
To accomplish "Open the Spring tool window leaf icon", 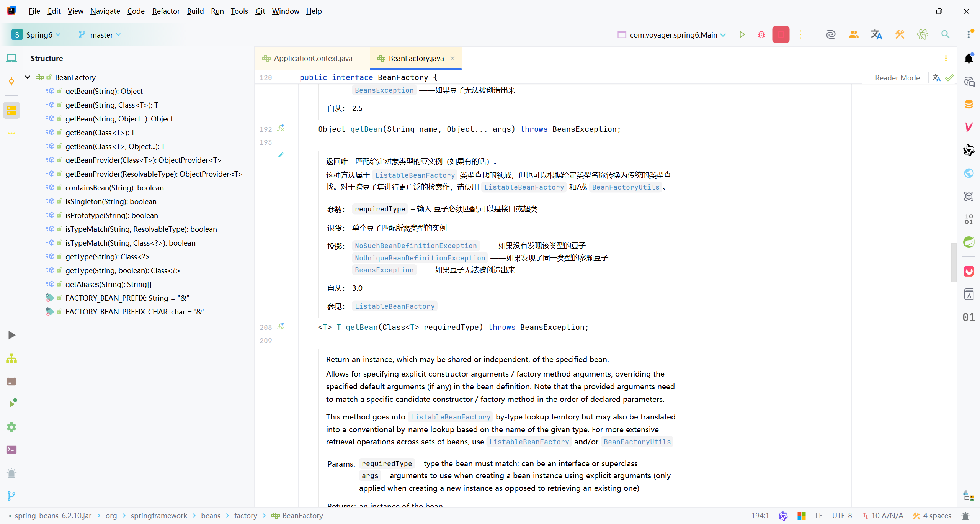I will point(969,242).
